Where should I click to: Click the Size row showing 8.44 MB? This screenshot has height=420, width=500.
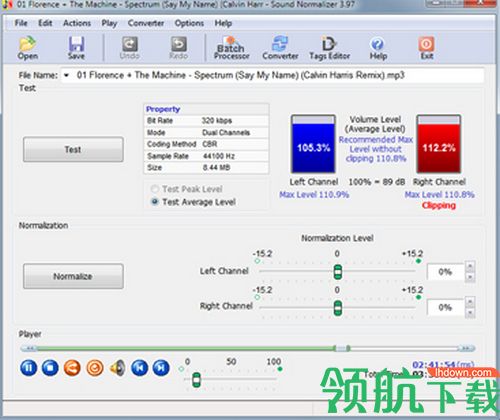206,168
